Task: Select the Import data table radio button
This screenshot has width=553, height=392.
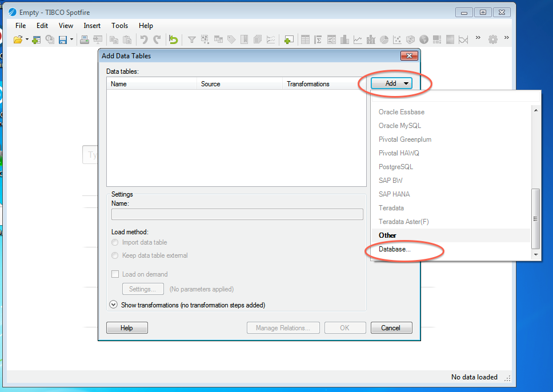Action: tap(115, 242)
